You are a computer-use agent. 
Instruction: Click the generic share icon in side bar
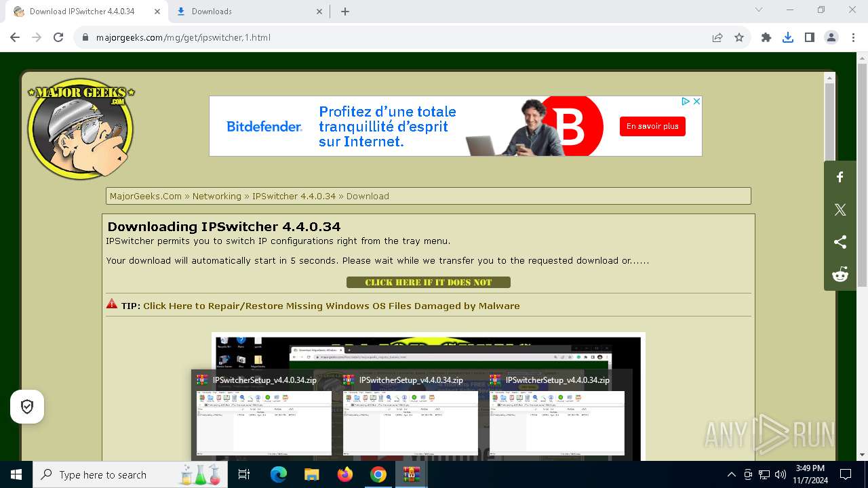coord(840,242)
